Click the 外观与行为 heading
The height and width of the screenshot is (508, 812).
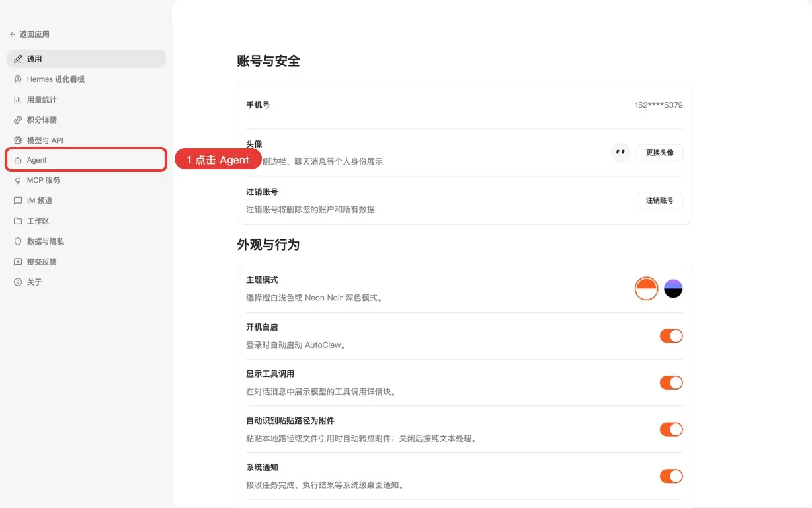268,245
